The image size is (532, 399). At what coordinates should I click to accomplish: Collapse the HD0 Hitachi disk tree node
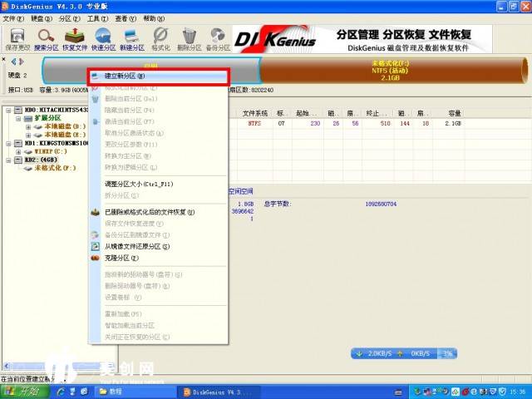pyautogui.click(x=7, y=109)
